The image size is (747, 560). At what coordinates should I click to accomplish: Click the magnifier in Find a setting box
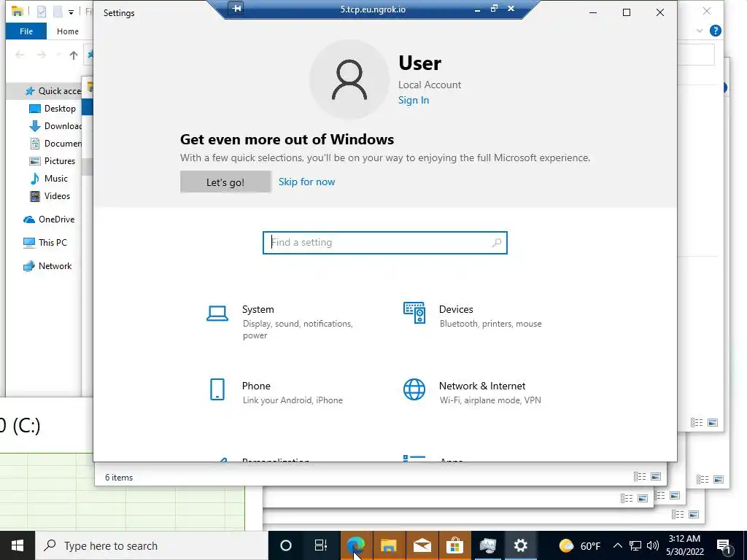[x=496, y=242]
